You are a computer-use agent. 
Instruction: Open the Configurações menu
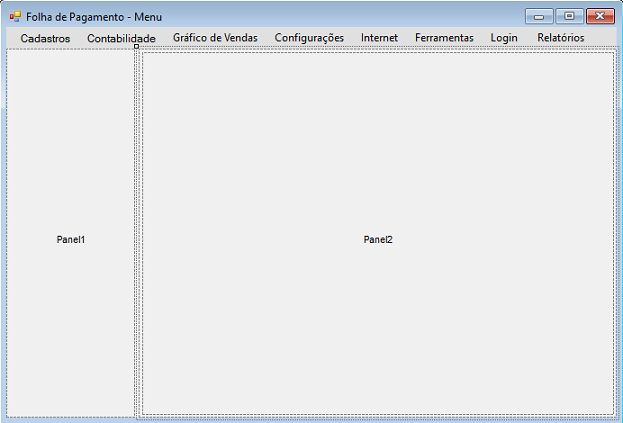309,38
